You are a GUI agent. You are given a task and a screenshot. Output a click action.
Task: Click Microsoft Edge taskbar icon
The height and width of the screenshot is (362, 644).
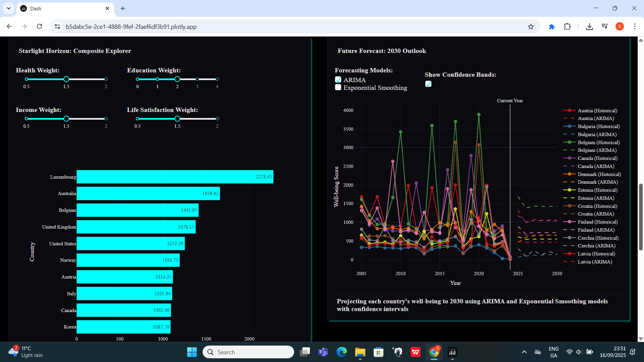click(341, 352)
